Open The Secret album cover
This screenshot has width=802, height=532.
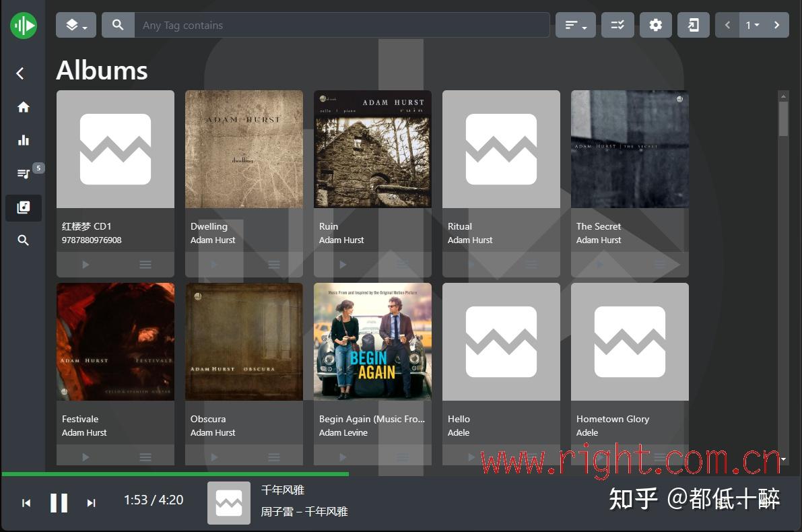pos(630,149)
